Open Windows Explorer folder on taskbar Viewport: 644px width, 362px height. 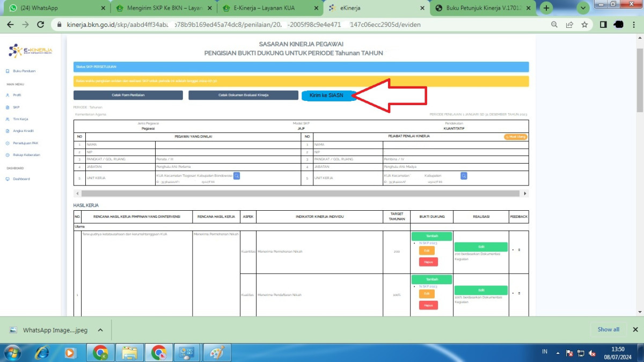pyautogui.click(x=129, y=352)
